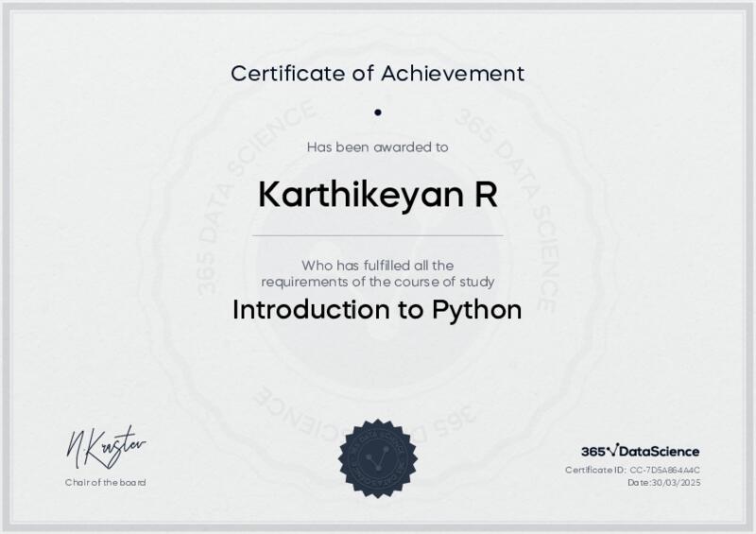Click the 365 DataScience logo
The width and height of the screenshot is (756, 534).
click(x=640, y=451)
